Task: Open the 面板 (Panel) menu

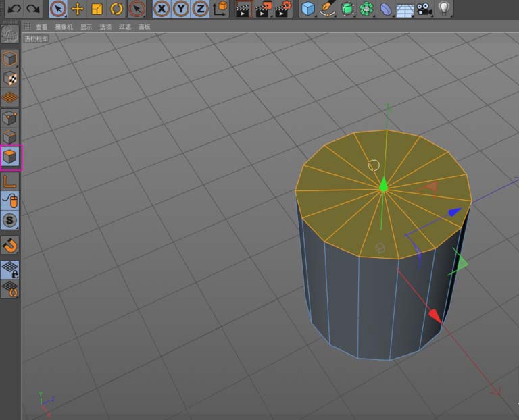Action: [145, 27]
